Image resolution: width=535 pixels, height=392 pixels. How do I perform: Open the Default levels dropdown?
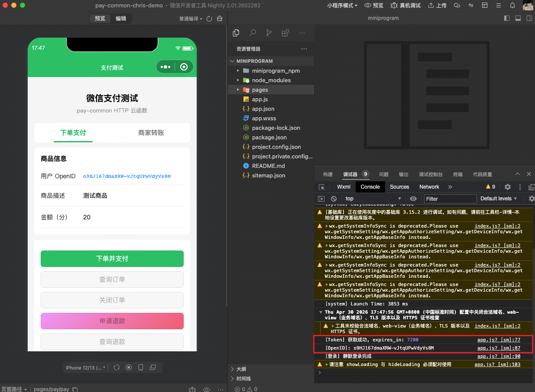click(x=499, y=199)
